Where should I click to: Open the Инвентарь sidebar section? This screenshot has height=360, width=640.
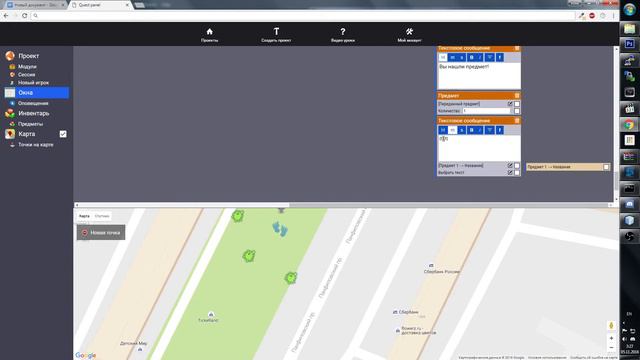[x=33, y=113]
